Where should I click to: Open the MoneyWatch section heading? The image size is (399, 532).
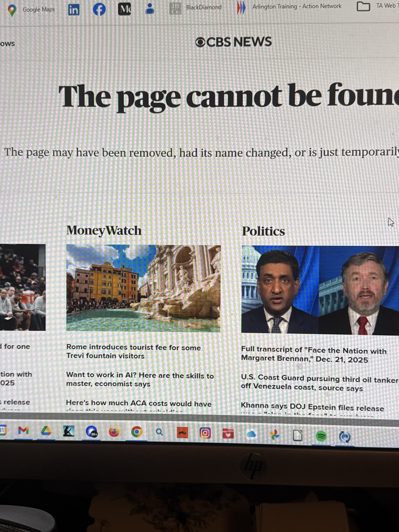click(104, 230)
